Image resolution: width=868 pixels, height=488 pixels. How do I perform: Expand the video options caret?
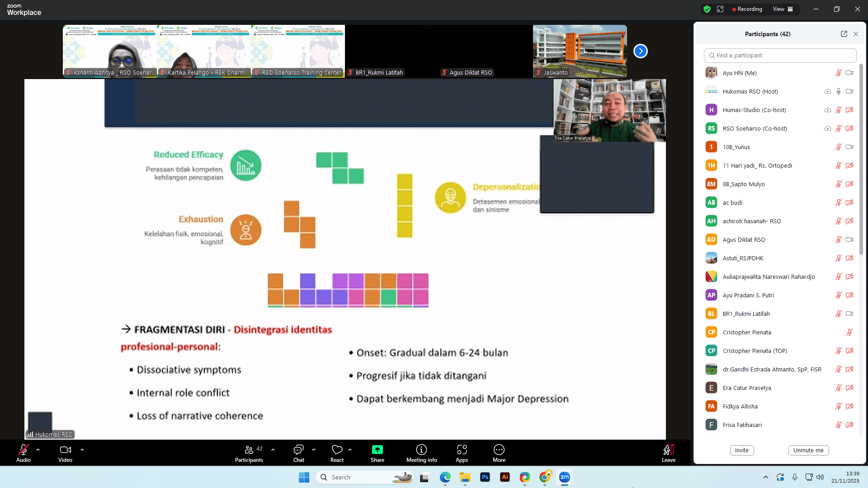click(82, 450)
